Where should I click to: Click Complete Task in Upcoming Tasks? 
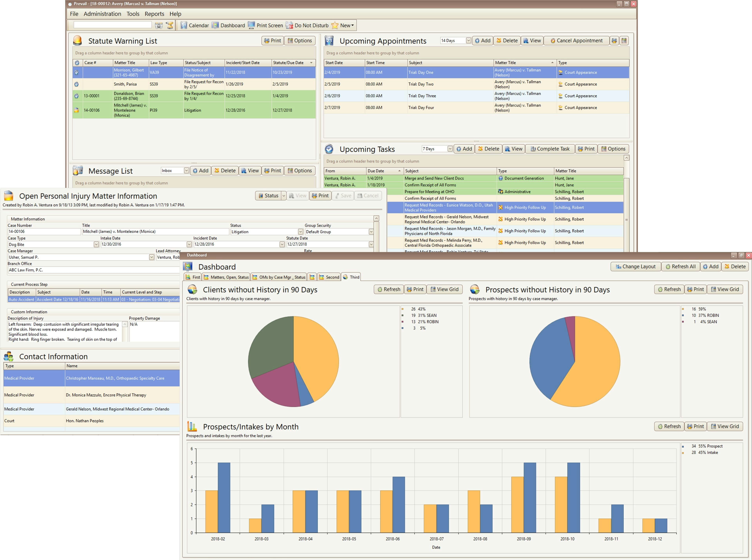pos(550,149)
